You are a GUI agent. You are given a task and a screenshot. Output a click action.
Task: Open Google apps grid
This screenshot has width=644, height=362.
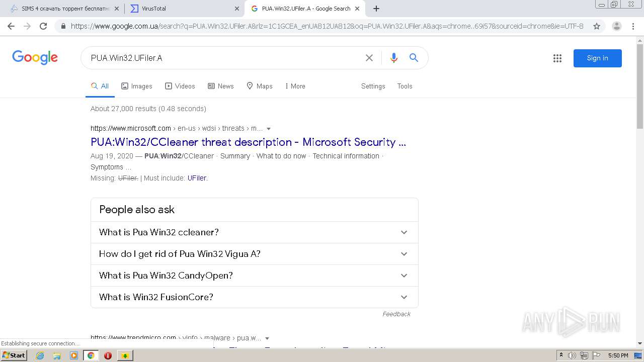pyautogui.click(x=557, y=58)
